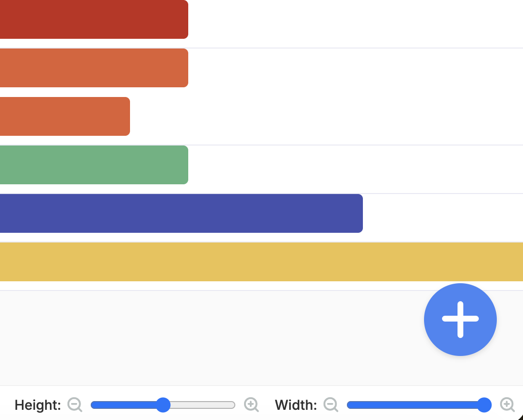The width and height of the screenshot is (523, 420).
Task: Click the dark corner resize handle
Action: [520, 417]
